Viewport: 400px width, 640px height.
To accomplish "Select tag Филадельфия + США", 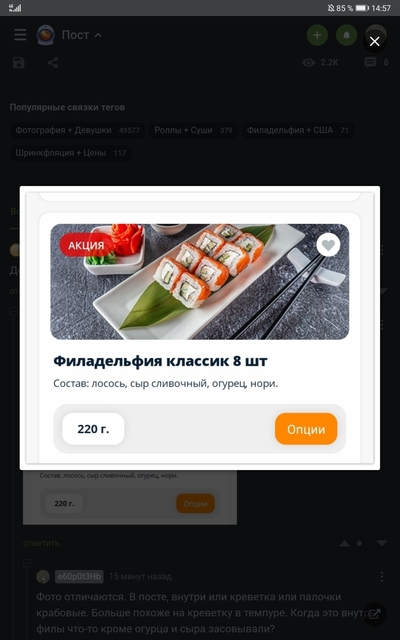I will [298, 131].
